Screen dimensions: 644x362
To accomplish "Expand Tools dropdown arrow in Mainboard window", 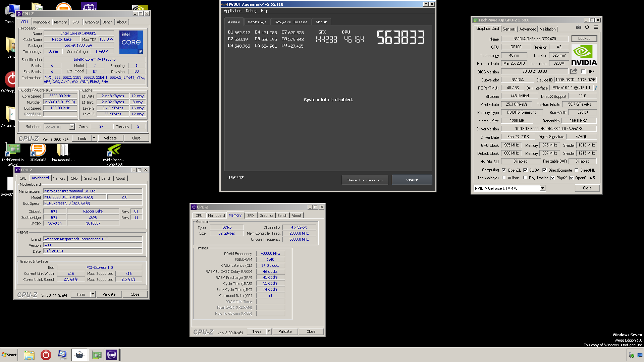I will (x=93, y=294).
